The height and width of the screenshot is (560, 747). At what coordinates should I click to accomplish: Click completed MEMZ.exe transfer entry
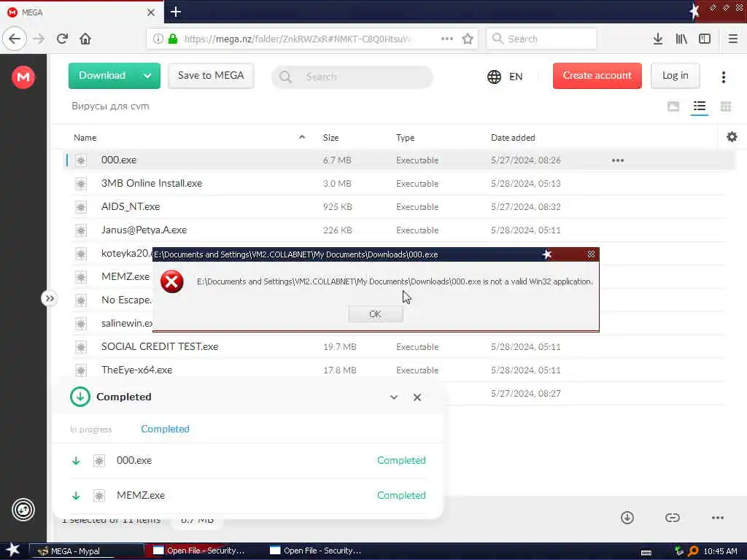(248, 496)
